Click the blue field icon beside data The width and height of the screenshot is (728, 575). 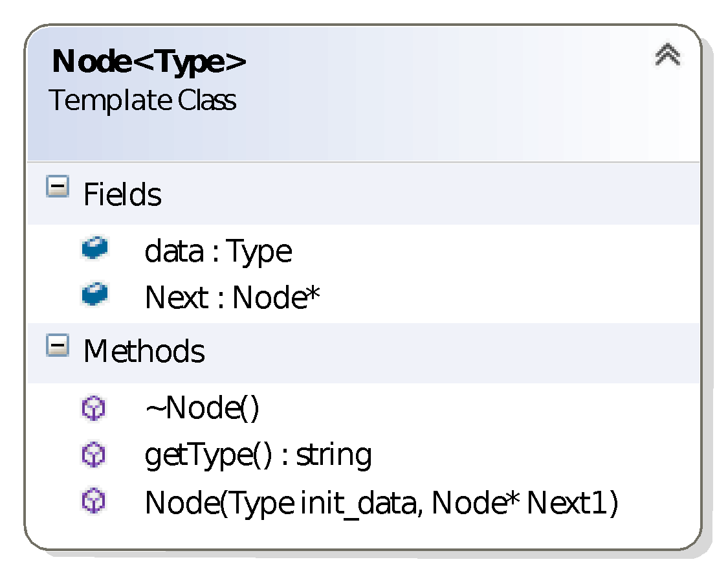click(x=94, y=249)
